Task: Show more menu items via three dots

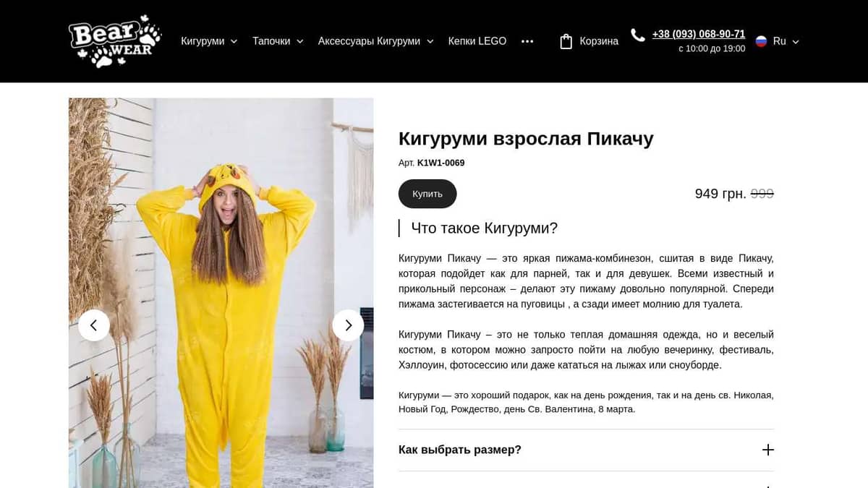Action: pos(527,41)
